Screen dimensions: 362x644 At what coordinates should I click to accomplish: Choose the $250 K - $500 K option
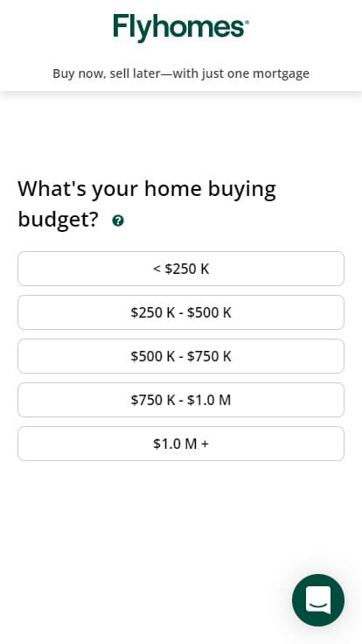click(x=181, y=312)
